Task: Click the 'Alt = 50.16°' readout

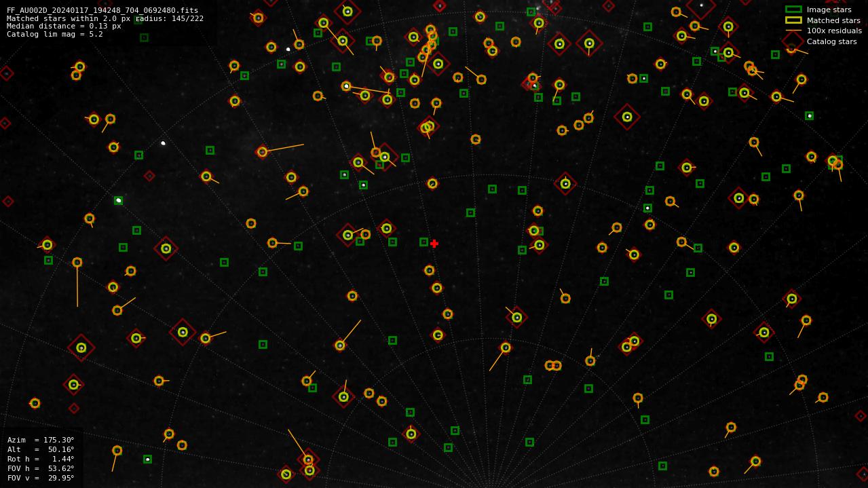Action: click(41, 450)
